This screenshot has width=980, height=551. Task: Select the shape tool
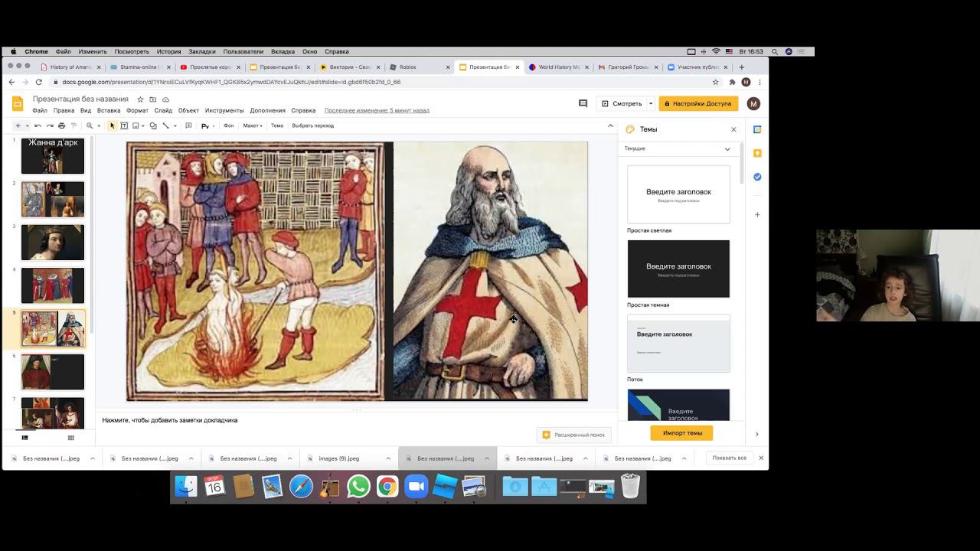(153, 126)
